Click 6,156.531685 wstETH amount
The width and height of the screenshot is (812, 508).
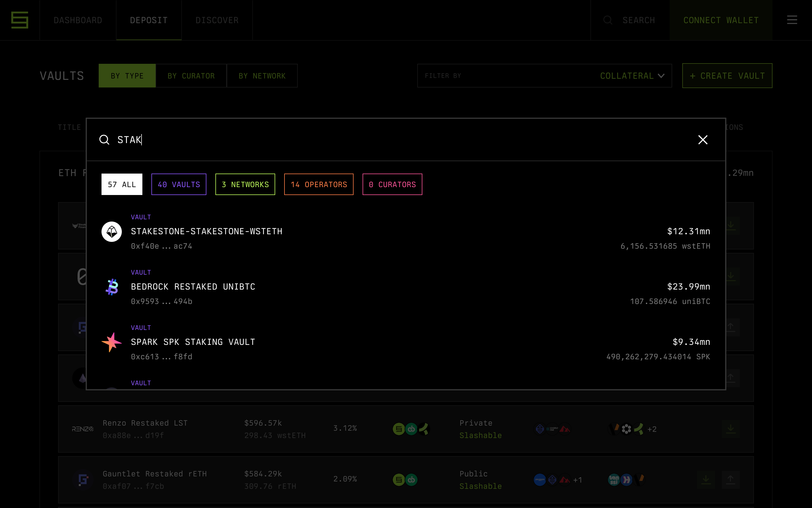665,246
